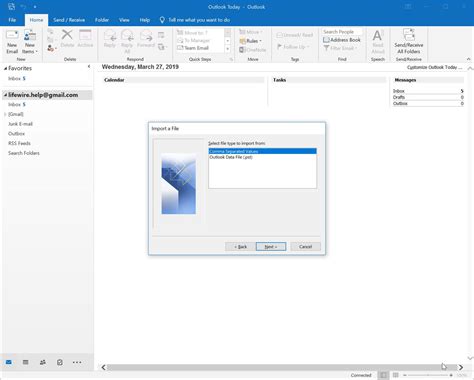Switch to Tasks view in navigation bar

pos(60,362)
